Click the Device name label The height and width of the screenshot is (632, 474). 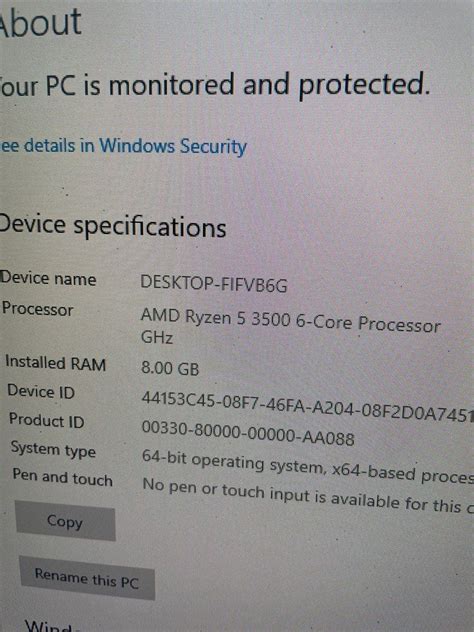click(48, 279)
